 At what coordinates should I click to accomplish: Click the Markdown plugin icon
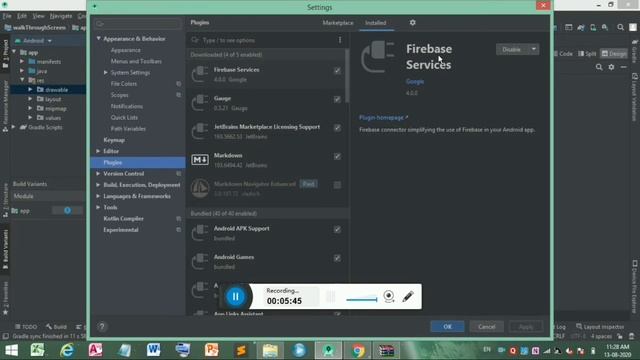pyautogui.click(x=200, y=160)
